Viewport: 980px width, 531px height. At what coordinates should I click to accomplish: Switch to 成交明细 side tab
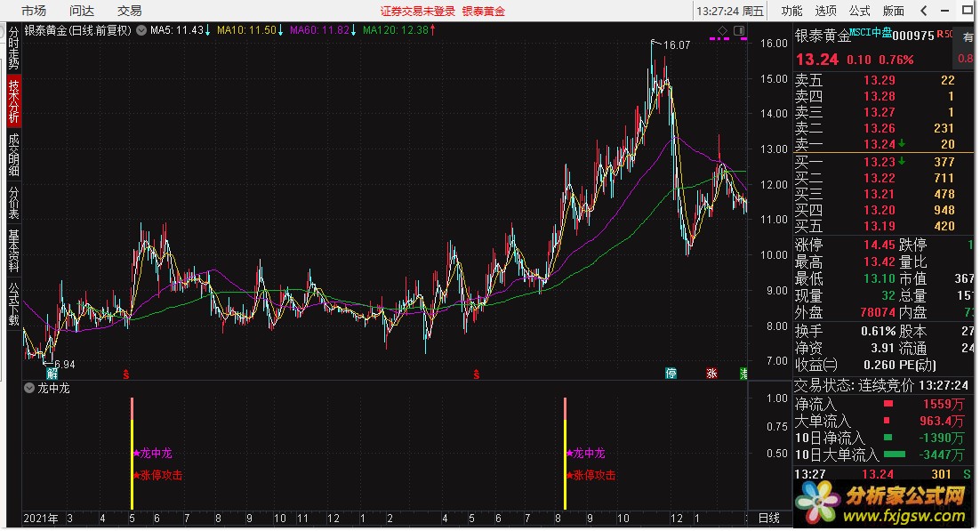[13, 155]
